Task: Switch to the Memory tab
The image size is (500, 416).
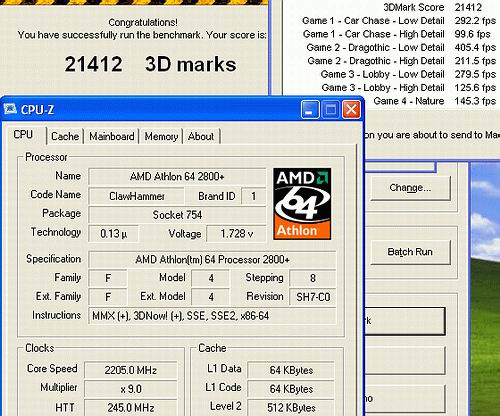Action: click(x=161, y=136)
